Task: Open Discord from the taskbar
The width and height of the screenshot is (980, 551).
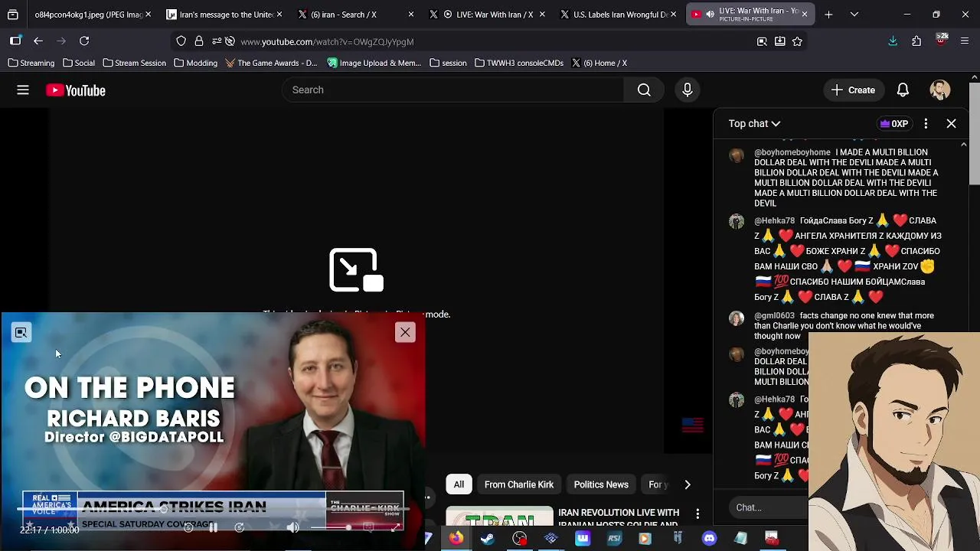Action: (x=710, y=539)
